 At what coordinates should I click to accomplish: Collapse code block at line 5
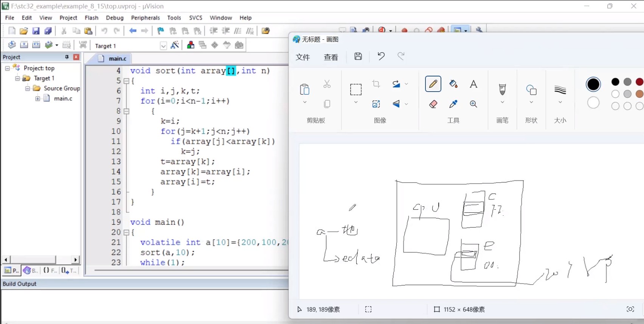126,81
